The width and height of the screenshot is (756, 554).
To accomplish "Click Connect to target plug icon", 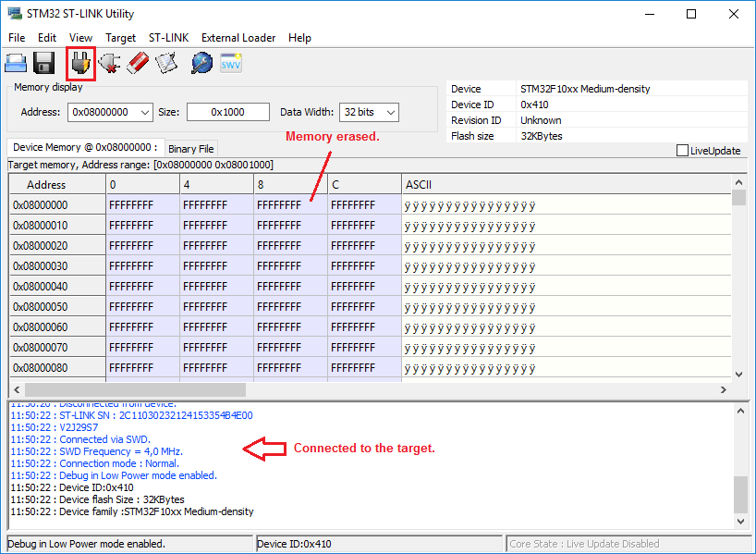I will point(81,63).
